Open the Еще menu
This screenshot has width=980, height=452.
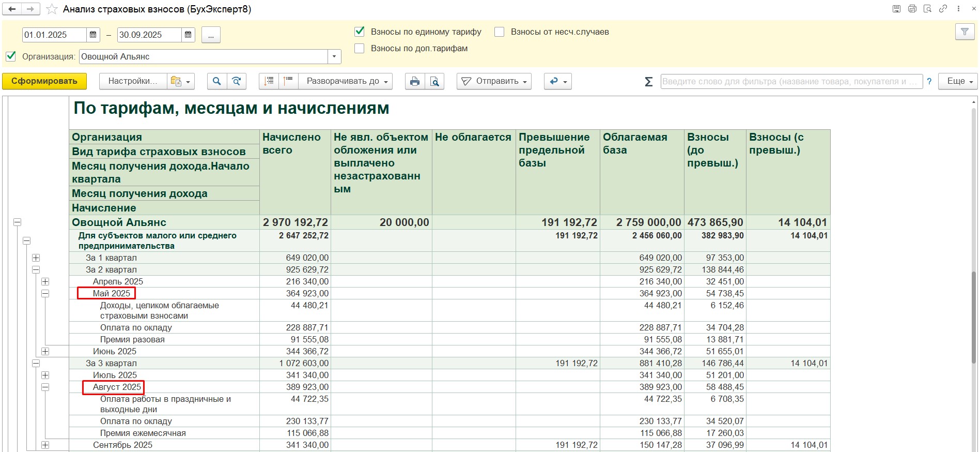pyautogui.click(x=959, y=81)
